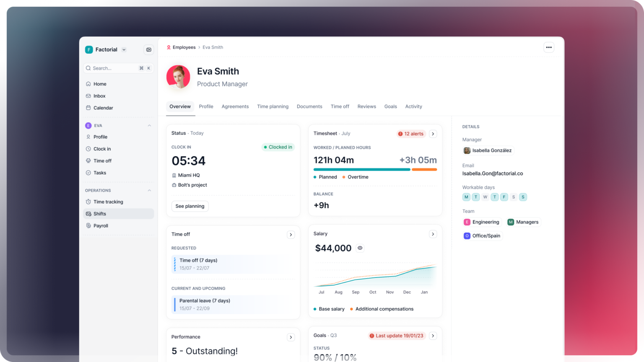Open the Calendar from the sidebar
This screenshot has height=362, width=644.
pos(103,108)
